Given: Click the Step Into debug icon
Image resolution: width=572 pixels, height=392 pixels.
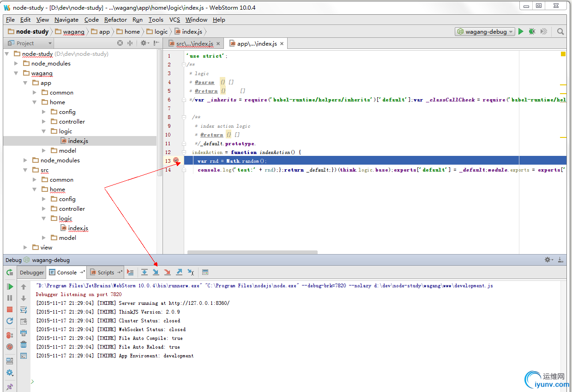Looking at the screenshot, I should click(x=156, y=272).
